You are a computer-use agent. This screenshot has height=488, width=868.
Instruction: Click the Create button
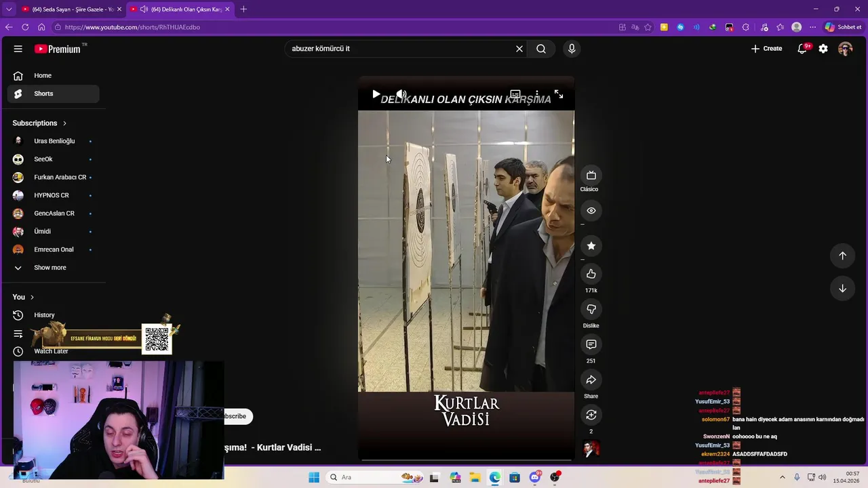pos(766,49)
